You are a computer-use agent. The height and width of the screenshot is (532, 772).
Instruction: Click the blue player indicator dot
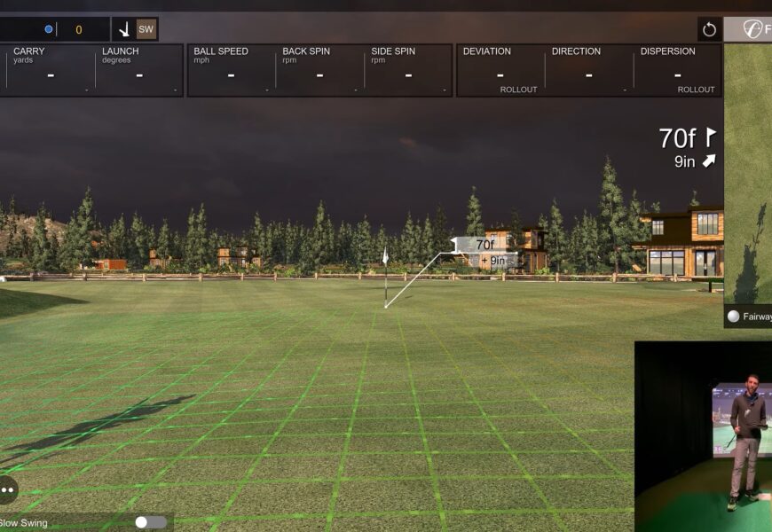pyautogui.click(x=49, y=29)
